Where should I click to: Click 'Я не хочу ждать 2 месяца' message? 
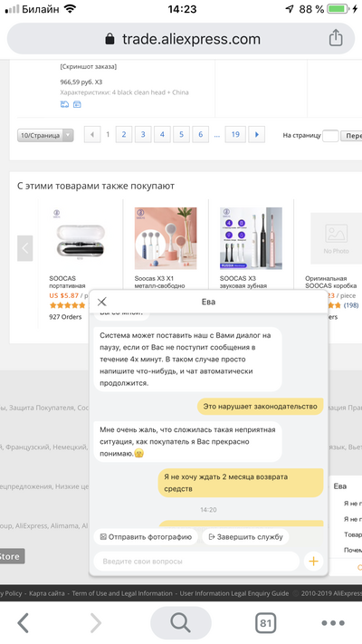tap(241, 483)
